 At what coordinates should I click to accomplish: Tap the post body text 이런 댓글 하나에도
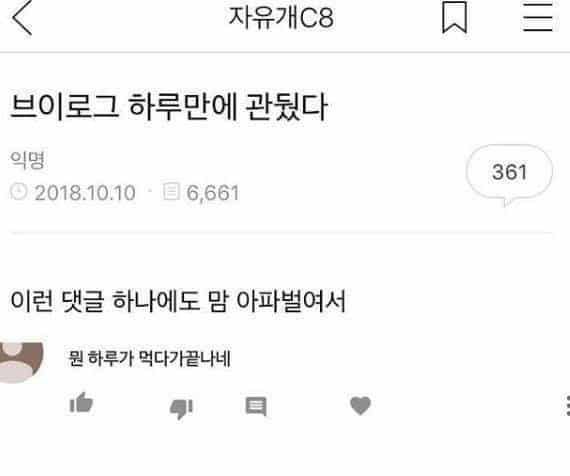tap(105, 300)
